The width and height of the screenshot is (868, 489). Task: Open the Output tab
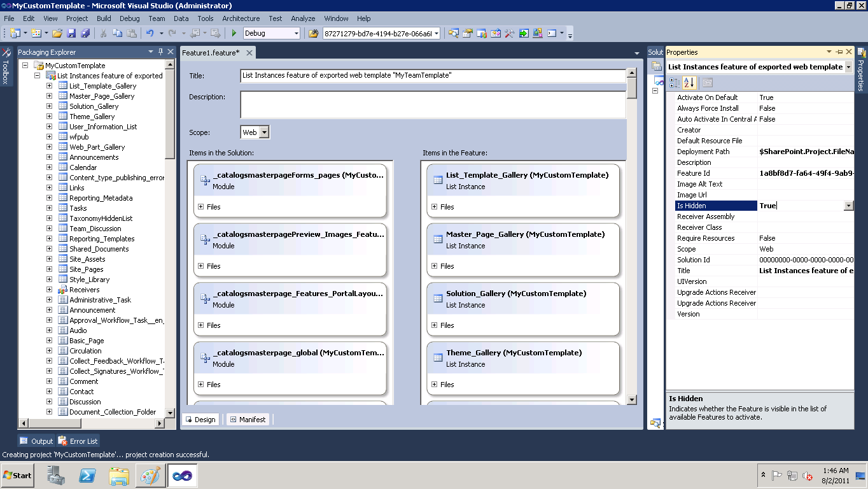(37, 441)
